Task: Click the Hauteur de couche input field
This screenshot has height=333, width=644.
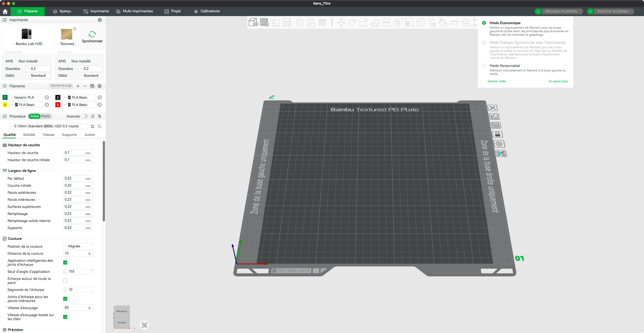Action: pyautogui.click(x=78, y=153)
